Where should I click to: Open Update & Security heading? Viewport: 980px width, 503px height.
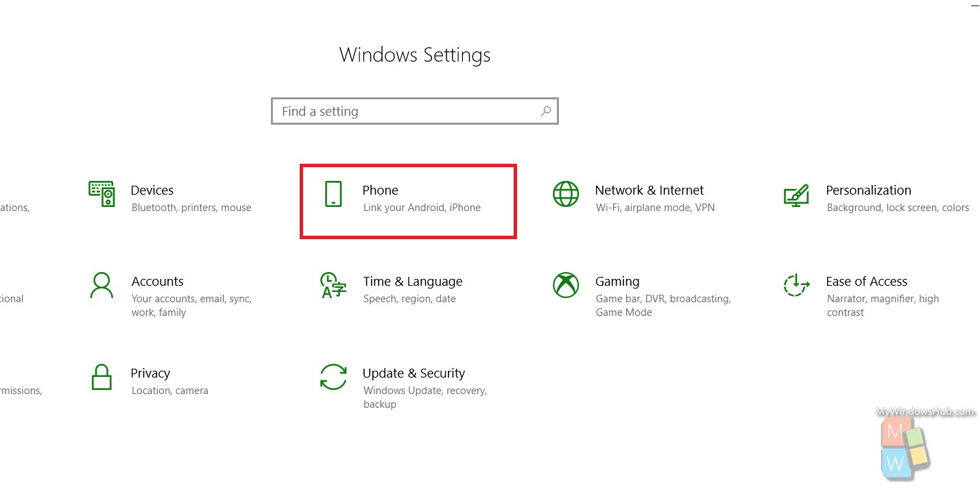(414, 373)
